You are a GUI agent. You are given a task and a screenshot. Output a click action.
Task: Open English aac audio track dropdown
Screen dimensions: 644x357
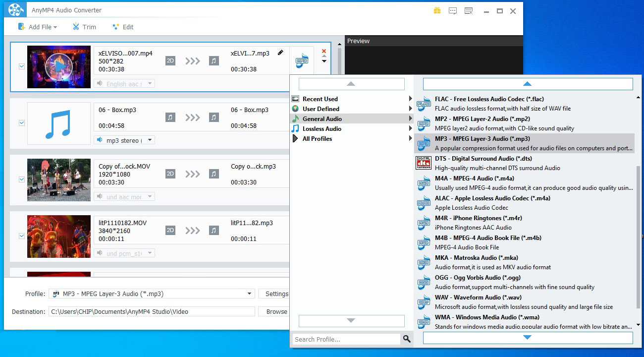[124, 84]
